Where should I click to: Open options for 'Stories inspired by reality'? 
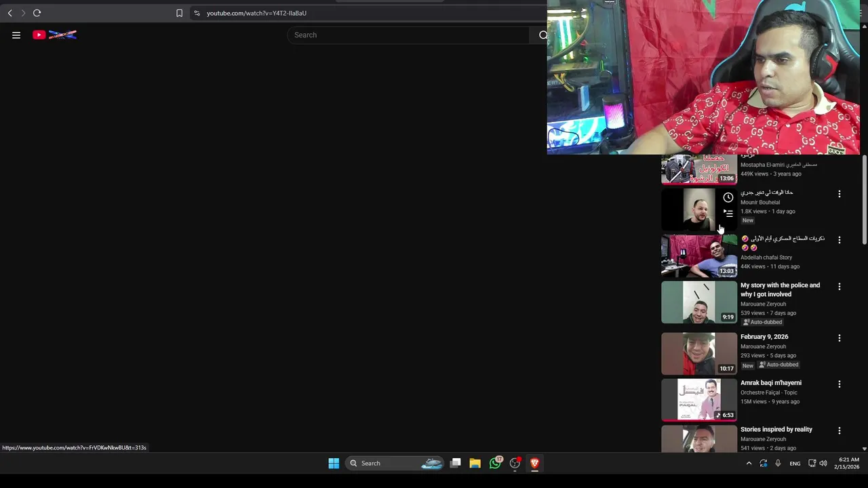[x=839, y=430]
